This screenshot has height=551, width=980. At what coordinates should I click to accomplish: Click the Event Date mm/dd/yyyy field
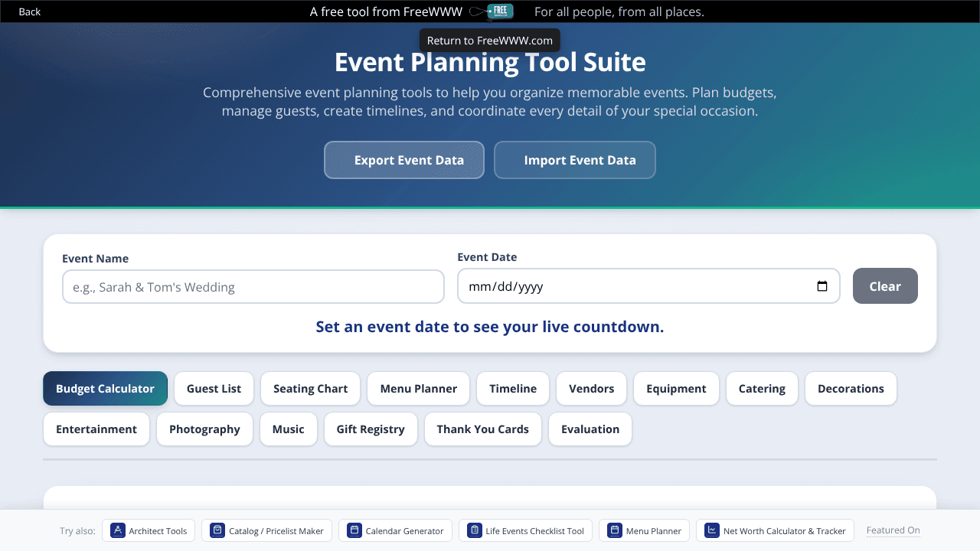pyautogui.click(x=648, y=286)
